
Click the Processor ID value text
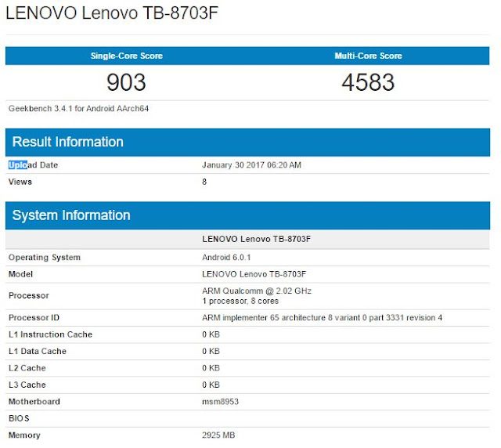322,318
